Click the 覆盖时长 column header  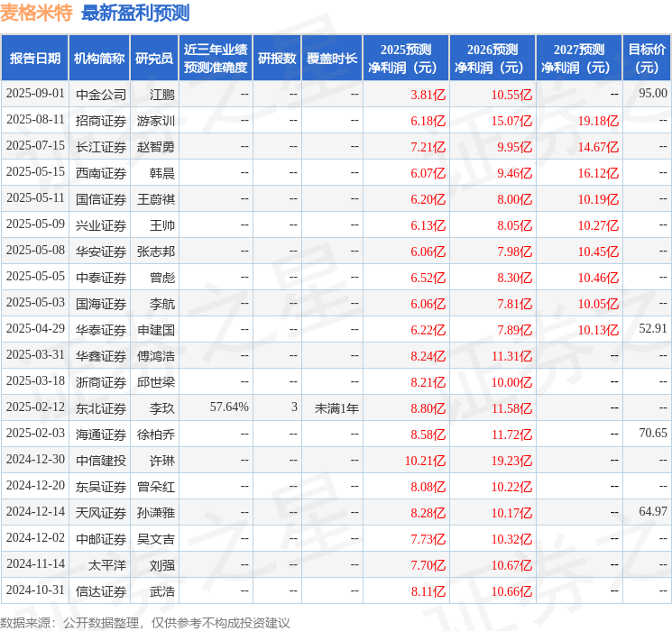332,59
